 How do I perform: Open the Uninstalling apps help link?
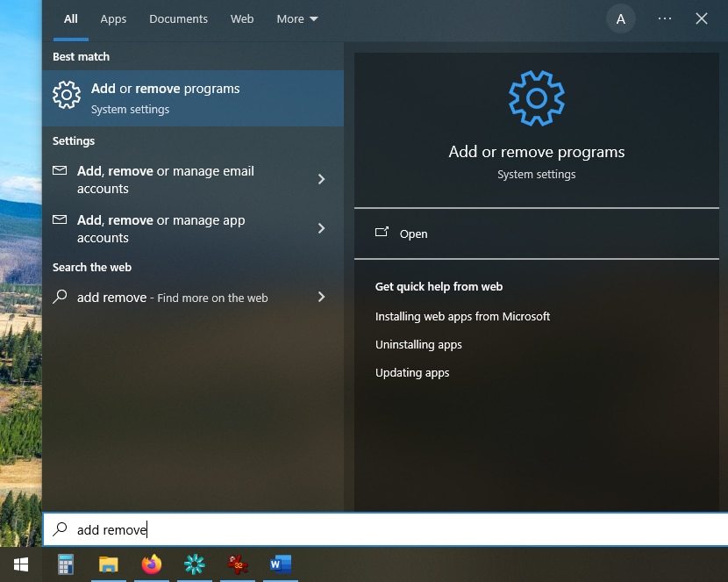tap(418, 344)
